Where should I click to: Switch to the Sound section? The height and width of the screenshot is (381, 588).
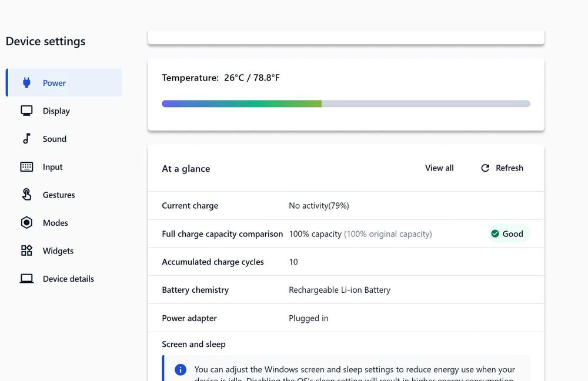(55, 139)
